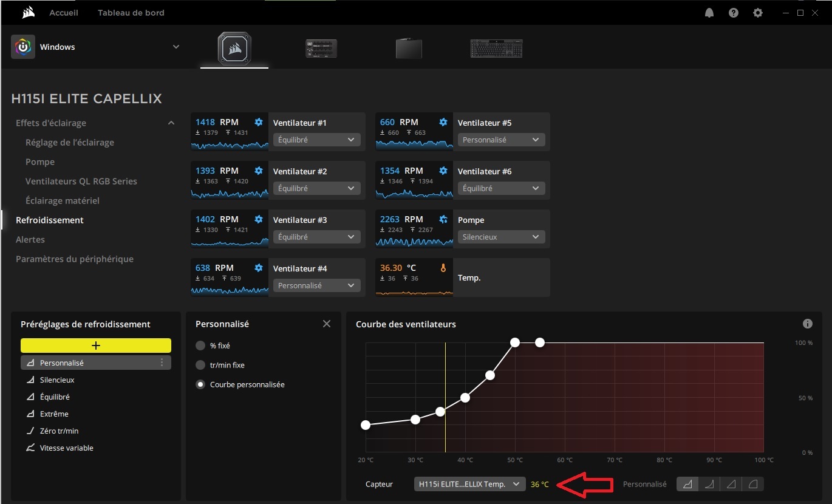This screenshot has height=504, width=832.
Task: Open the Pompe lighting sidebar item
Action: pyautogui.click(x=40, y=162)
